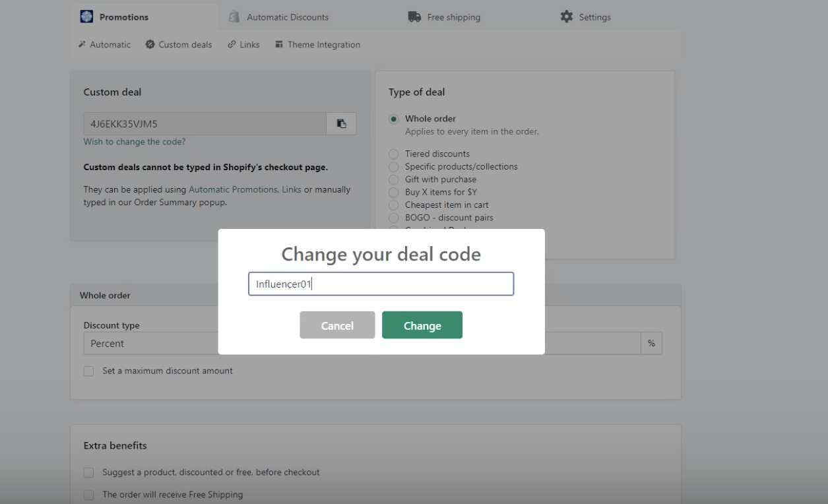Select the Whole order radio button
Viewport: 828px width, 504px height.
394,119
